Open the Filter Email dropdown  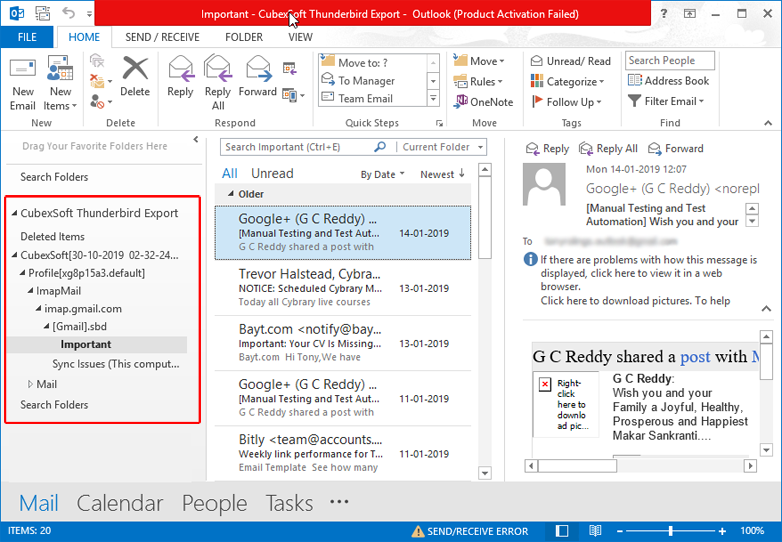666,101
